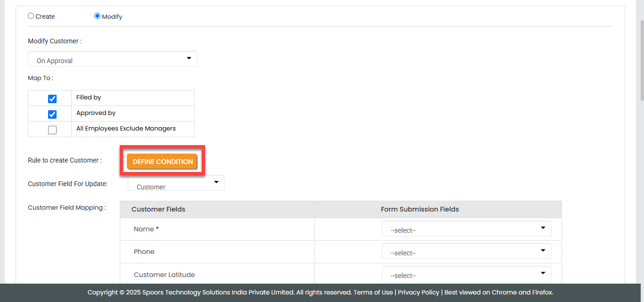Open the Phone field mapping dropdown
This screenshot has width=644, height=302.
coord(466,252)
